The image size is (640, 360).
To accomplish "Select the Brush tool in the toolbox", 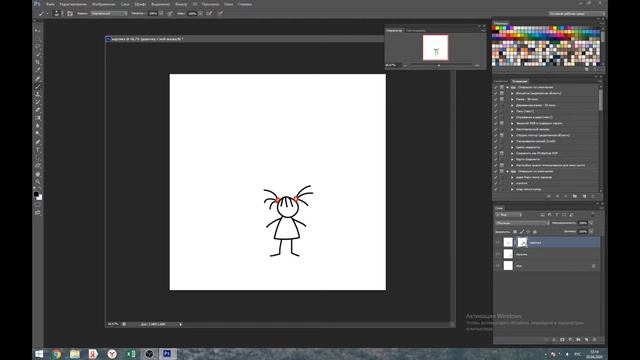I will [x=38, y=86].
